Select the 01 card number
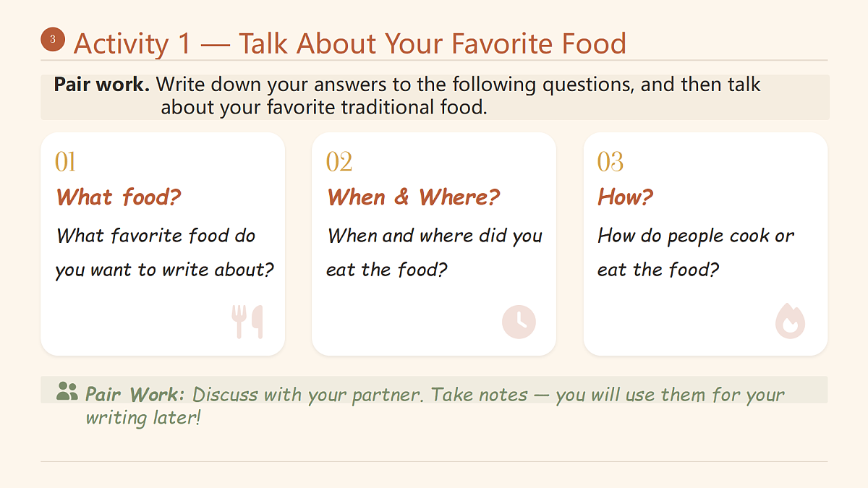The image size is (868, 488). coord(65,162)
